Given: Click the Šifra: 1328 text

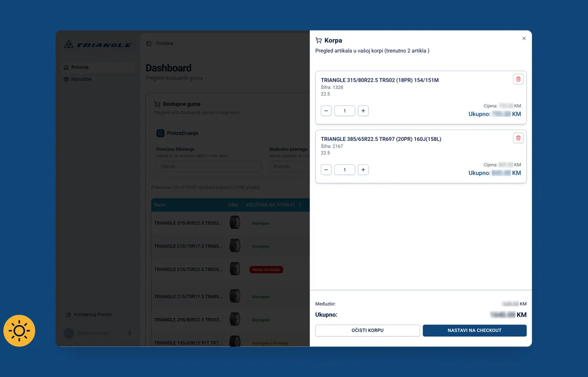Looking at the screenshot, I should coord(332,88).
